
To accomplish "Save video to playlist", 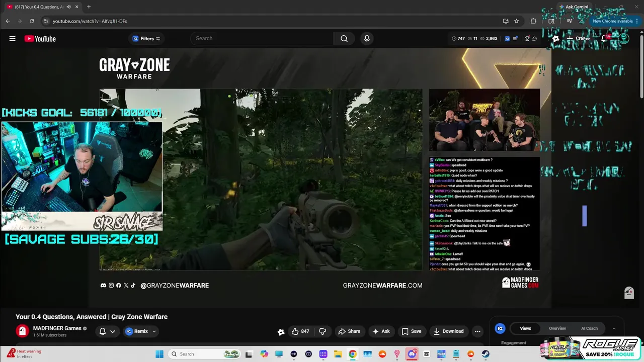I will pyautogui.click(x=412, y=331).
